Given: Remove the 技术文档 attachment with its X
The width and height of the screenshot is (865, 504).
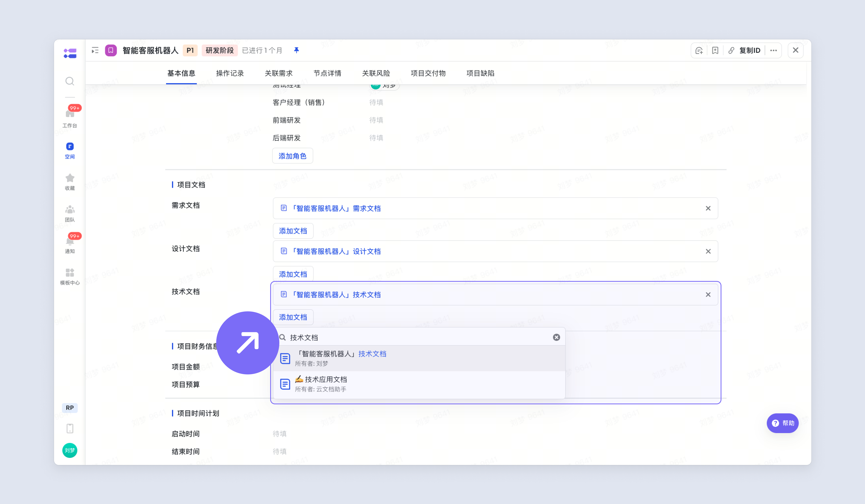Looking at the screenshot, I should (708, 295).
